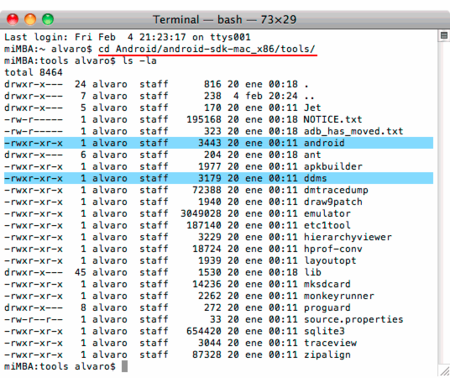Click the 'dmtracedump' file name
The width and height of the screenshot is (450, 378).
[336, 190]
